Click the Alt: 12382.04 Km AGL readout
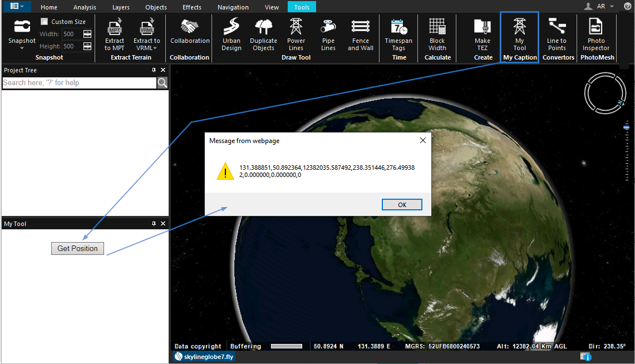This screenshot has height=364, width=635. 531,346
